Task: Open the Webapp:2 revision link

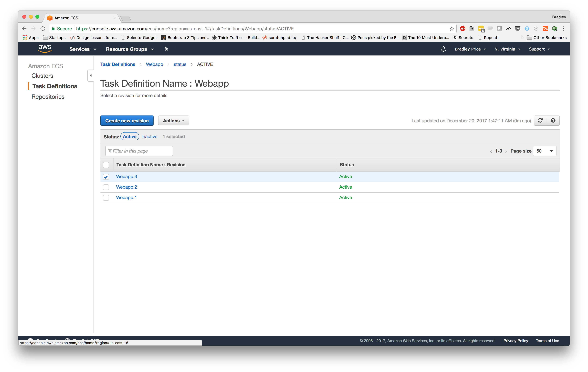Action: (x=126, y=187)
